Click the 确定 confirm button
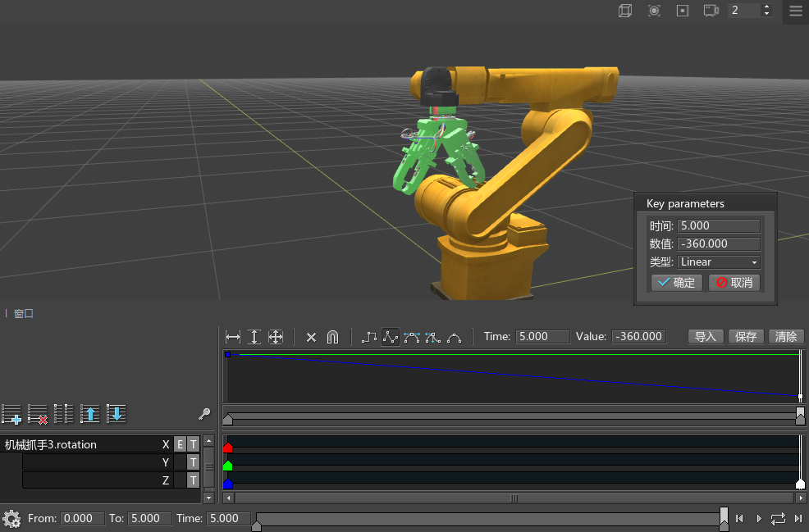 676,283
